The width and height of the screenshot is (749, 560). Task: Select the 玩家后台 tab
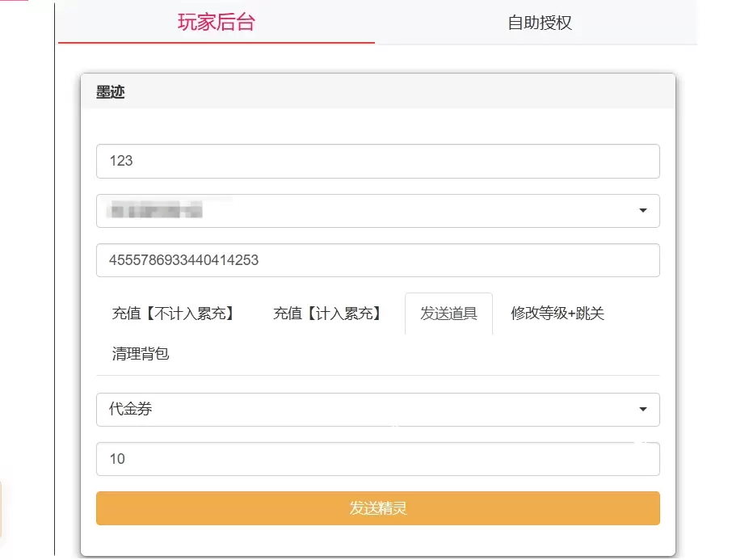point(215,23)
